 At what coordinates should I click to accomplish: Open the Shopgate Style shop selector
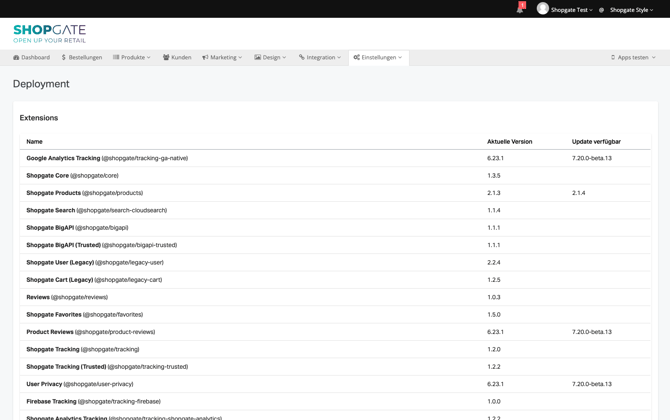click(x=632, y=10)
